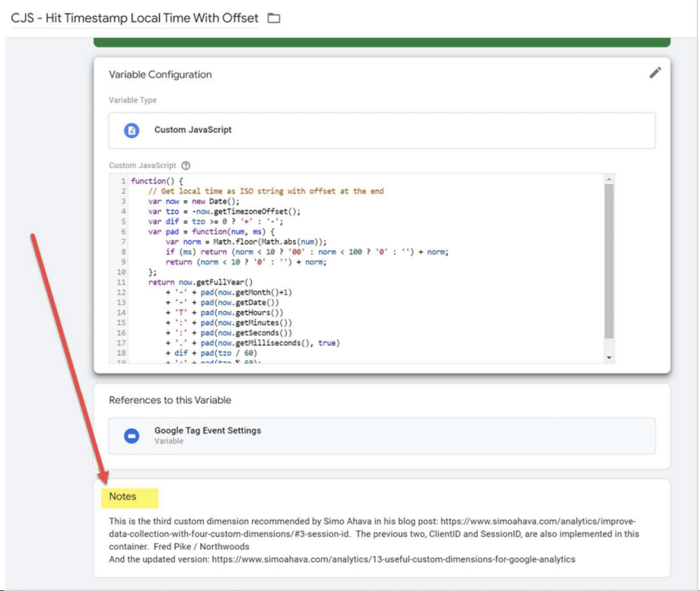The width and height of the screenshot is (700, 591).
Task: Click the highlighted Notes heading
Action: [x=122, y=496]
